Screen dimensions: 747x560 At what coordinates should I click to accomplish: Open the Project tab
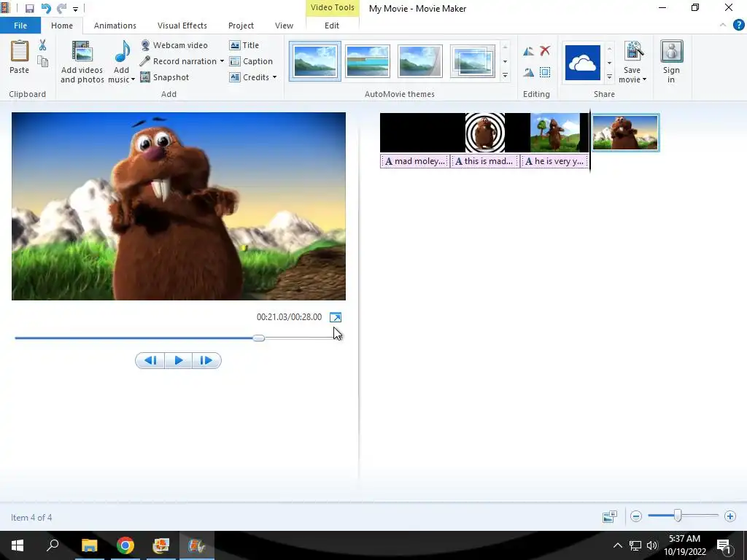click(241, 26)
